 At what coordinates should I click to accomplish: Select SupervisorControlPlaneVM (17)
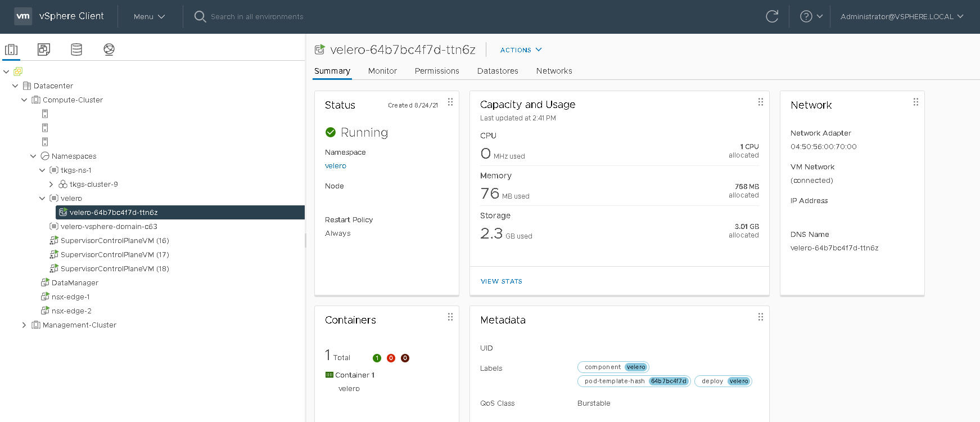(115, 254)
